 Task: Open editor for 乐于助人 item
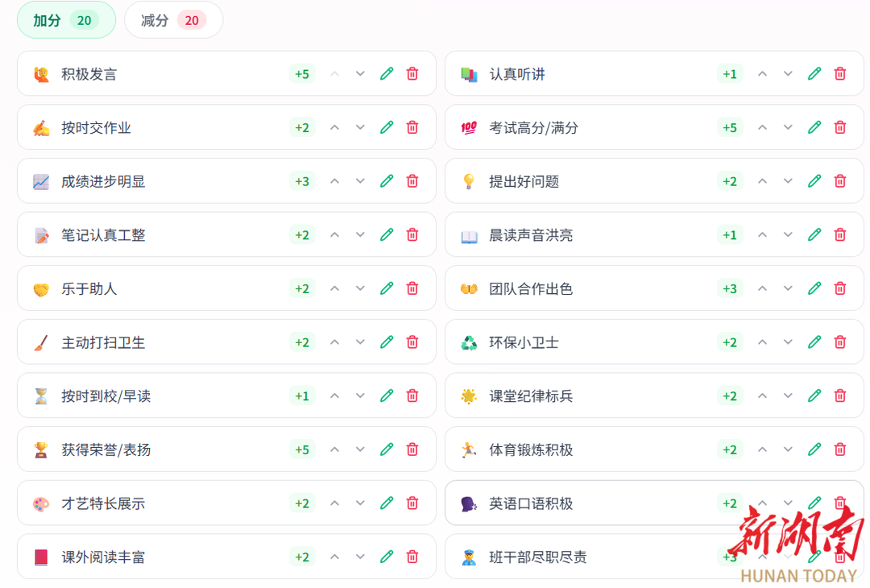(387, 288)
